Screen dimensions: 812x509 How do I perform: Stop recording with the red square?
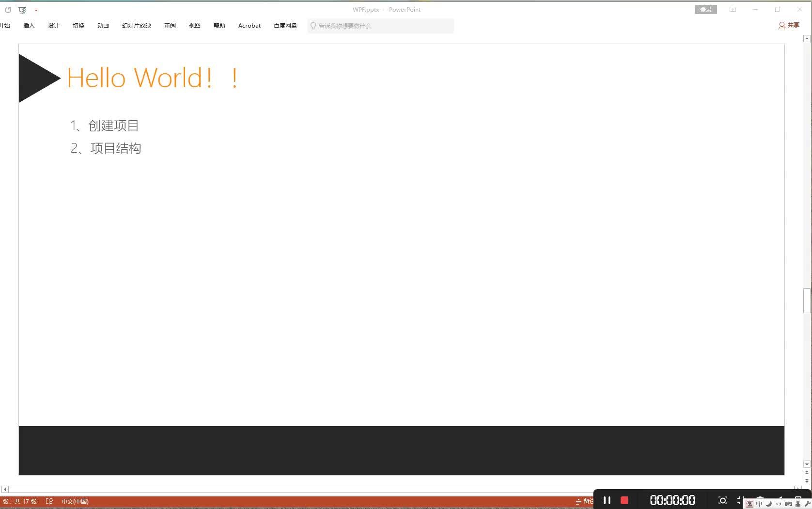coord(625,500)
